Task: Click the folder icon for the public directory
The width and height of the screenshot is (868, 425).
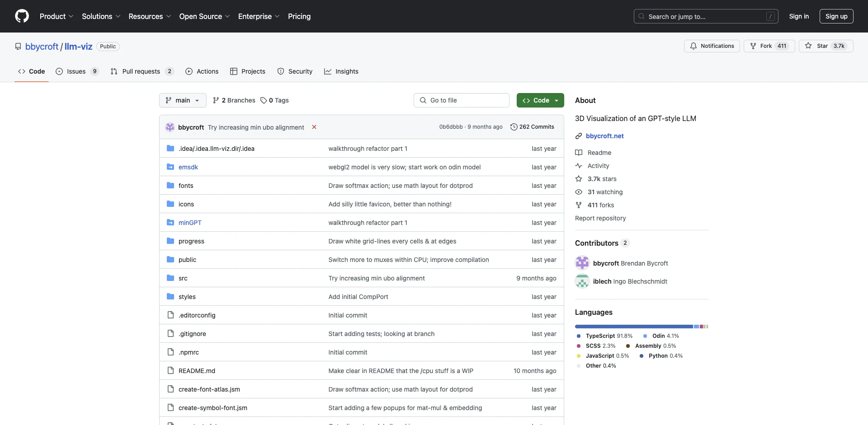Action: (170, 260)
